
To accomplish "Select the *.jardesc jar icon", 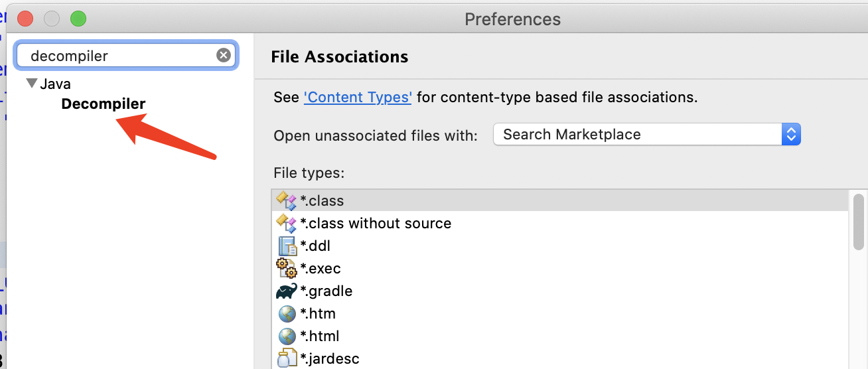I will point(286,358).
